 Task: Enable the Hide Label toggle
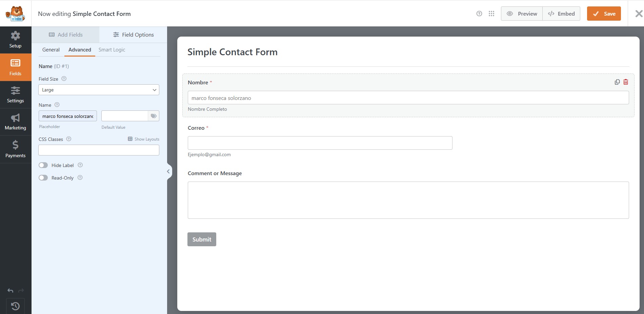[43, 165]
